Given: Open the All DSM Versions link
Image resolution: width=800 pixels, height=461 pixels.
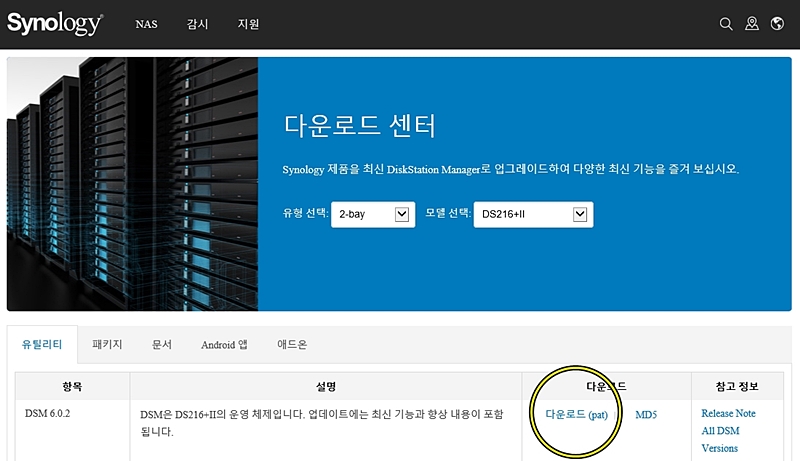Looking at the screenshot, I should coord(720,439).
